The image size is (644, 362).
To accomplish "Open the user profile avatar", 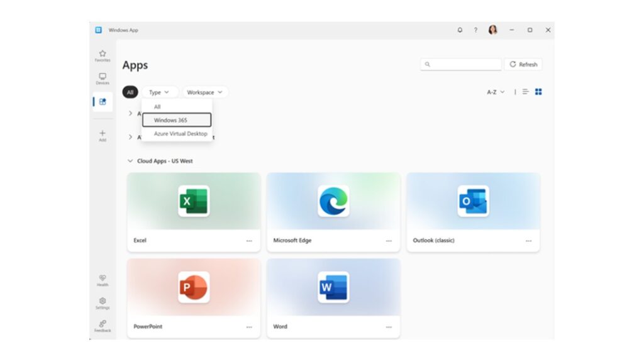I will click(x=493, y=30).
